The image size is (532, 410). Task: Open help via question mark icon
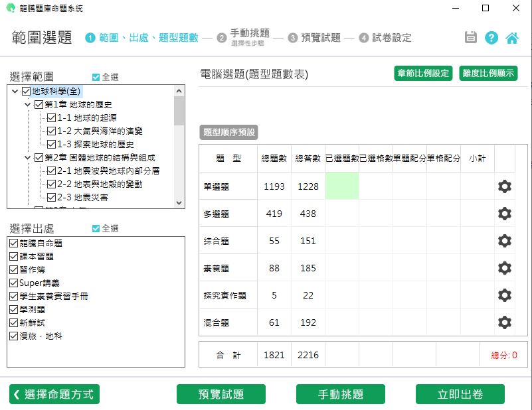coord(491,38)
